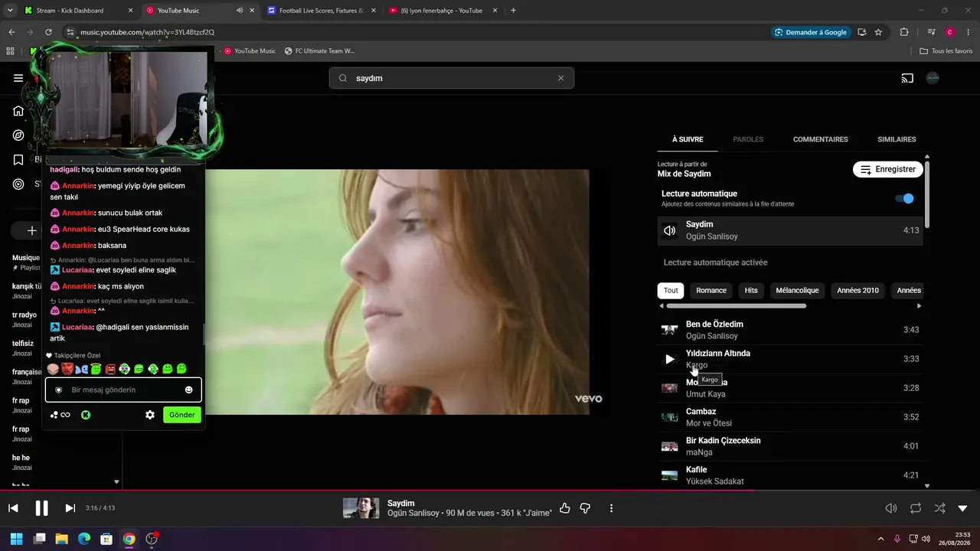Pause the current song
Image resolution: width=980 pixels, height=551 pixels.
[x=42, y=508]
